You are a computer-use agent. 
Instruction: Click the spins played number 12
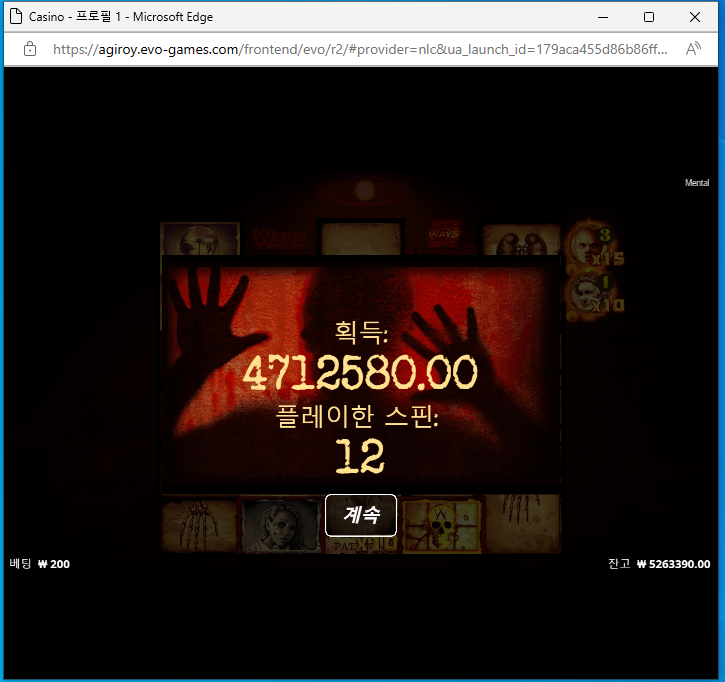360,456
